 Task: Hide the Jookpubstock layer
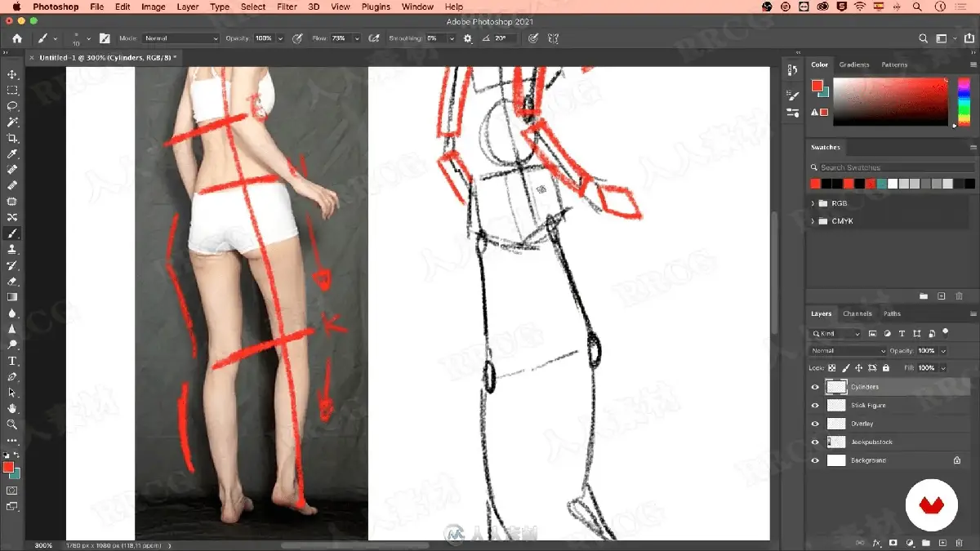pos(815,442)
